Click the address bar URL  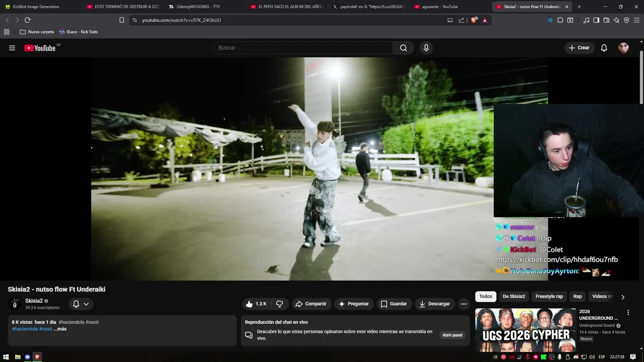point(181,20)
